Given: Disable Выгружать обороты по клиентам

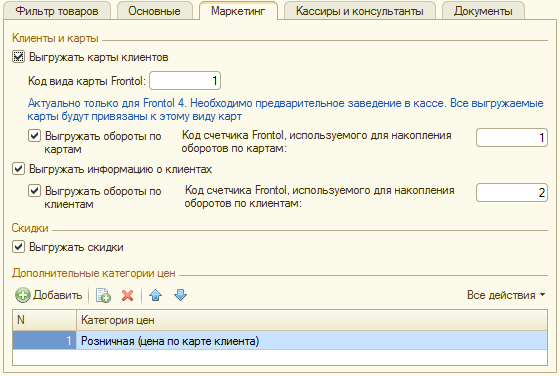Looking at the screenshot, I should [x=34, y=191].
